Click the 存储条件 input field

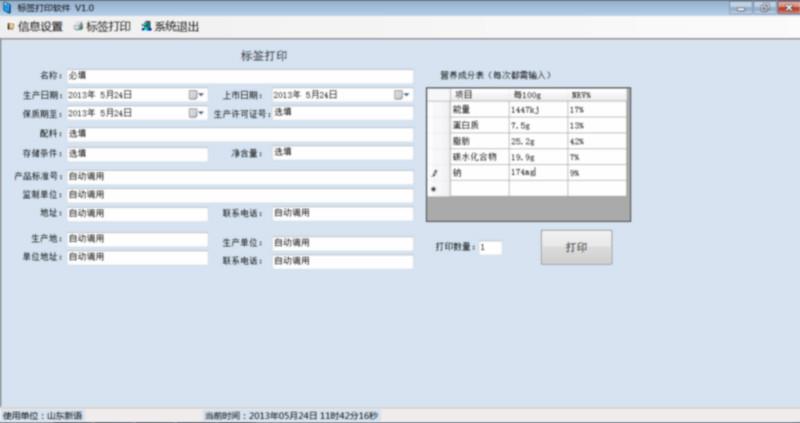pyautogui.click(x=136, y=154)
